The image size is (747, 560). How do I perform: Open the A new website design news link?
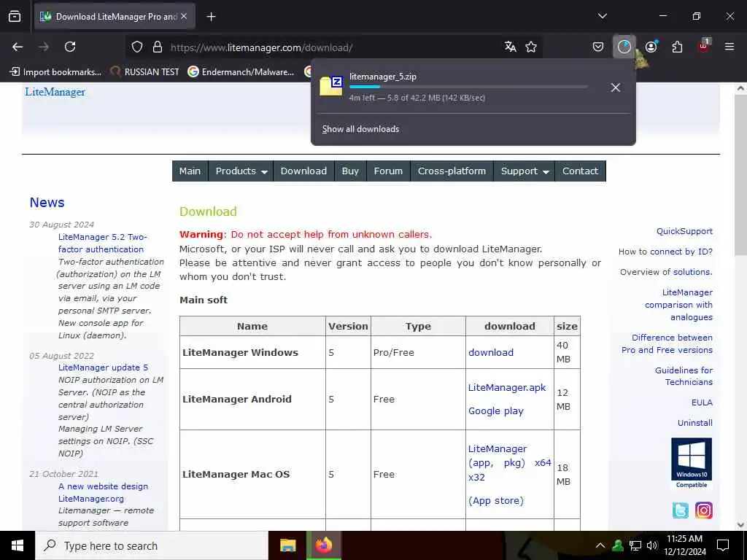(103, 492)
